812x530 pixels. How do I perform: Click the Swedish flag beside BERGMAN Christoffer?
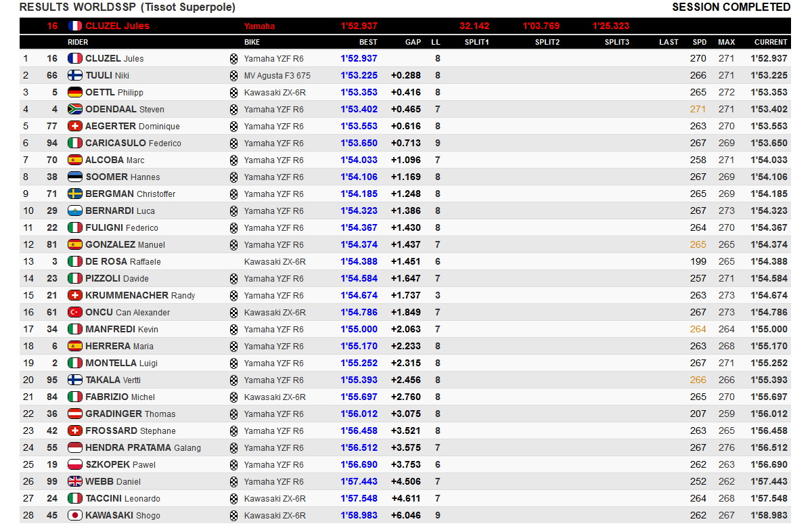[75, 194]
